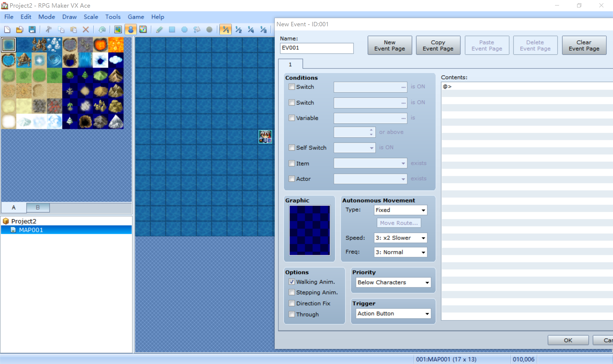
Task: Switch to Map editing mode icon
Action: [x=118, y=30]
